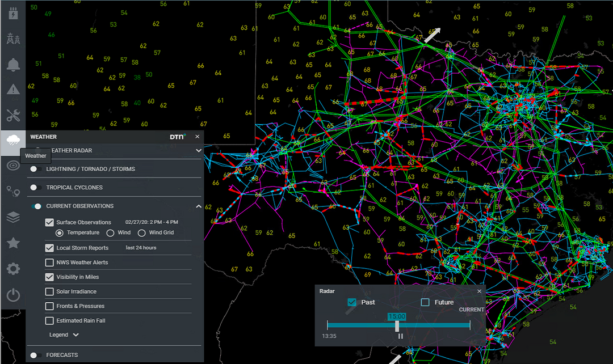
Task: Open favorites star icon in sidebar
Action: (12, 243)
